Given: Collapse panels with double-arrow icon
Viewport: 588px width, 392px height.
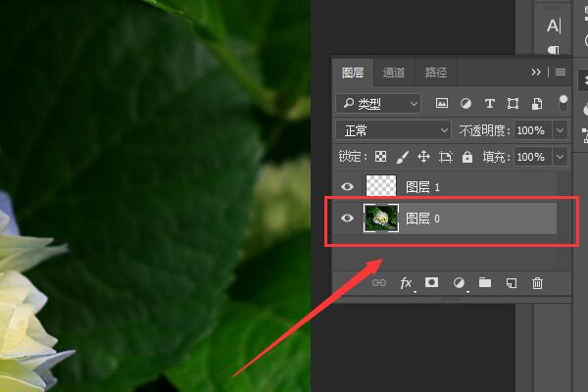Looking at the screenshot, I should pyautogui.click(x=536, y=72).
